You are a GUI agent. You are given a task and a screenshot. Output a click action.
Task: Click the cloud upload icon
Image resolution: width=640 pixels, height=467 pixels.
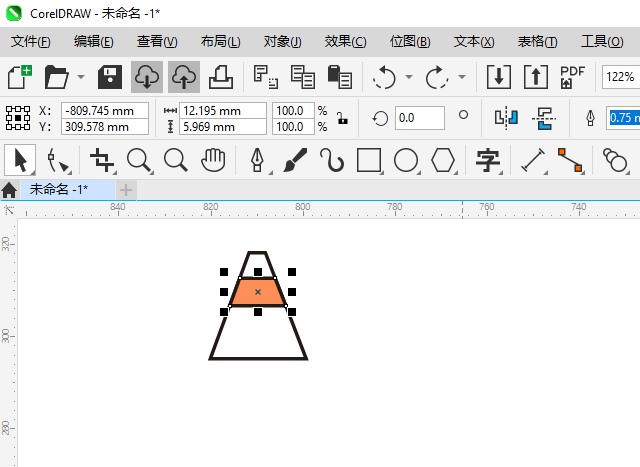tap(184, 77)
